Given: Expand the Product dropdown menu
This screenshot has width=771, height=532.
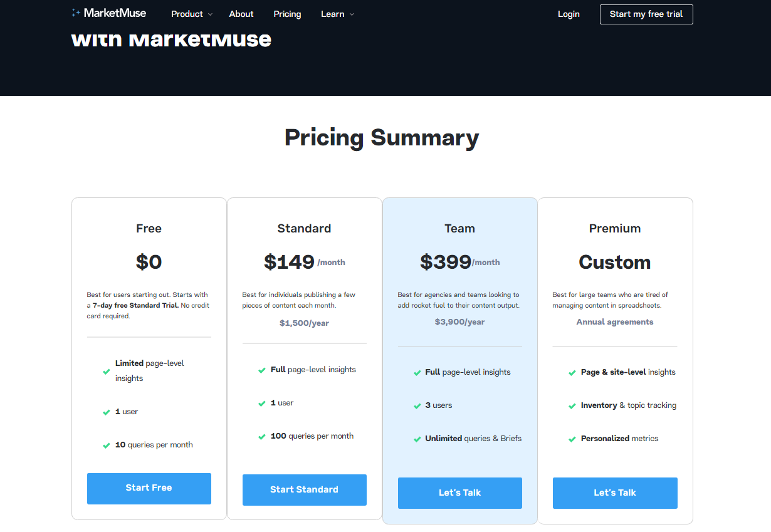Looking at the screenshot, I should coord(187,14).
